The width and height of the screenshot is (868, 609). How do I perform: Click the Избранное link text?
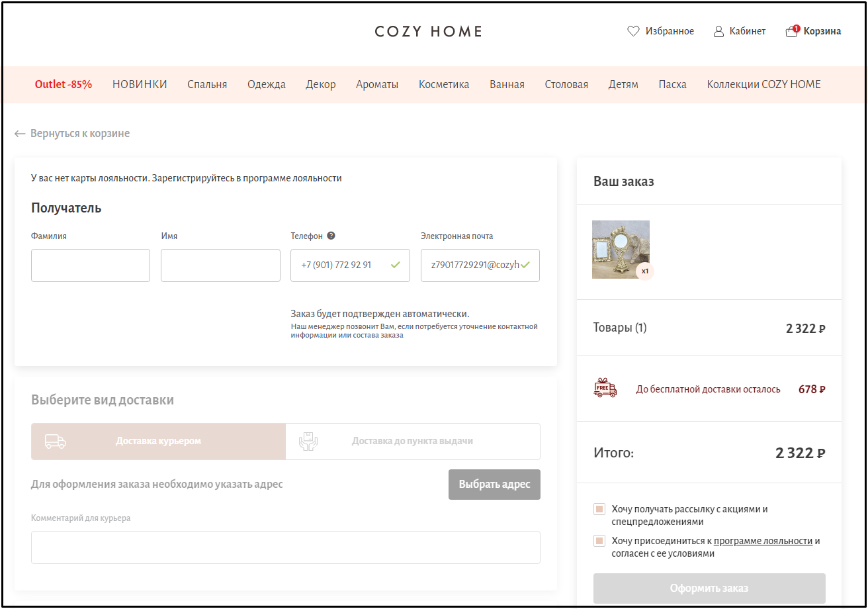[x=670, y=31]
